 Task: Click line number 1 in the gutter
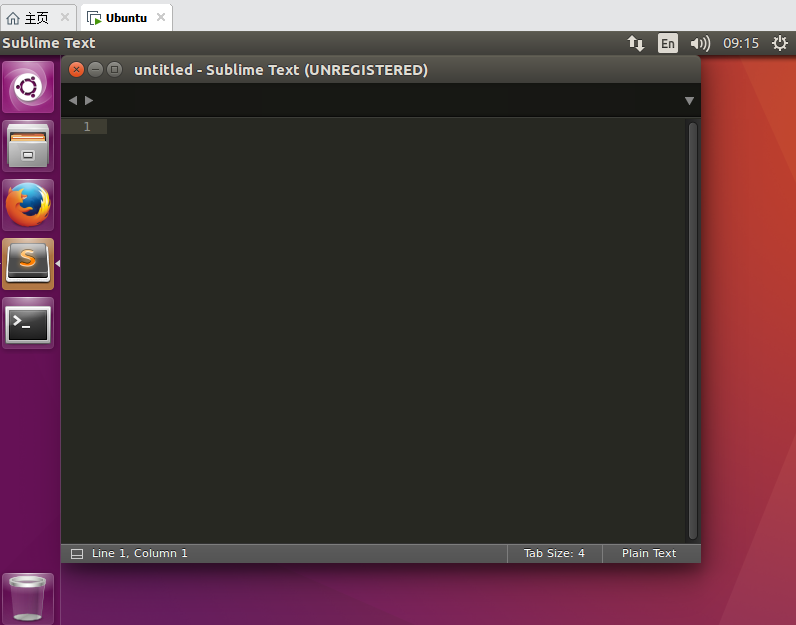87,126
